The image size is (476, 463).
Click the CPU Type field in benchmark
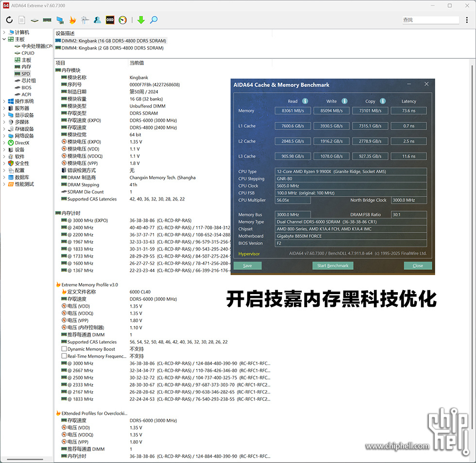click(x=351, y=171)
